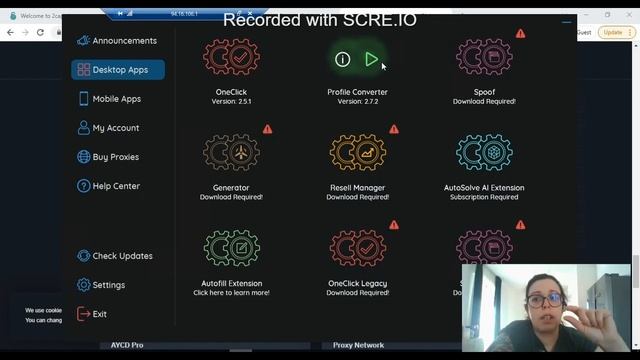Screen dimensions: 640x360
Task: Click the Announcements megaphone icon
Action: pos(83,40)
